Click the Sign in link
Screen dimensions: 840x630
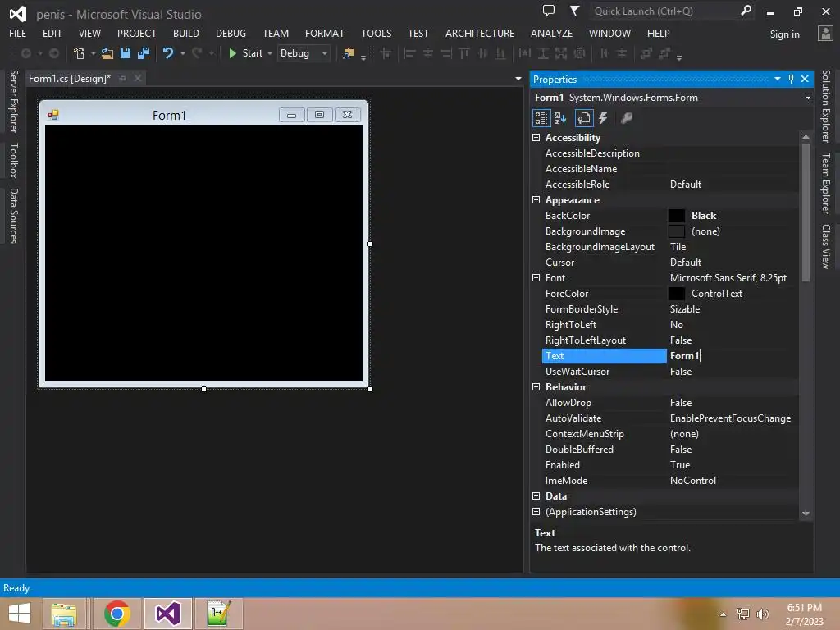click(x=785, y=34)
